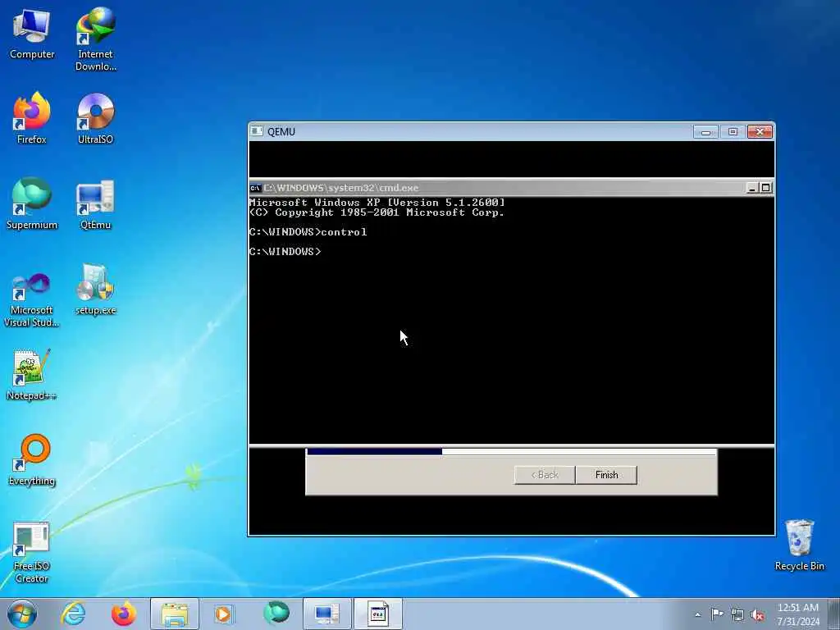This screenshot has height=630, width=840.
Task: Click the setup progress bar
Action: (512, 452)
